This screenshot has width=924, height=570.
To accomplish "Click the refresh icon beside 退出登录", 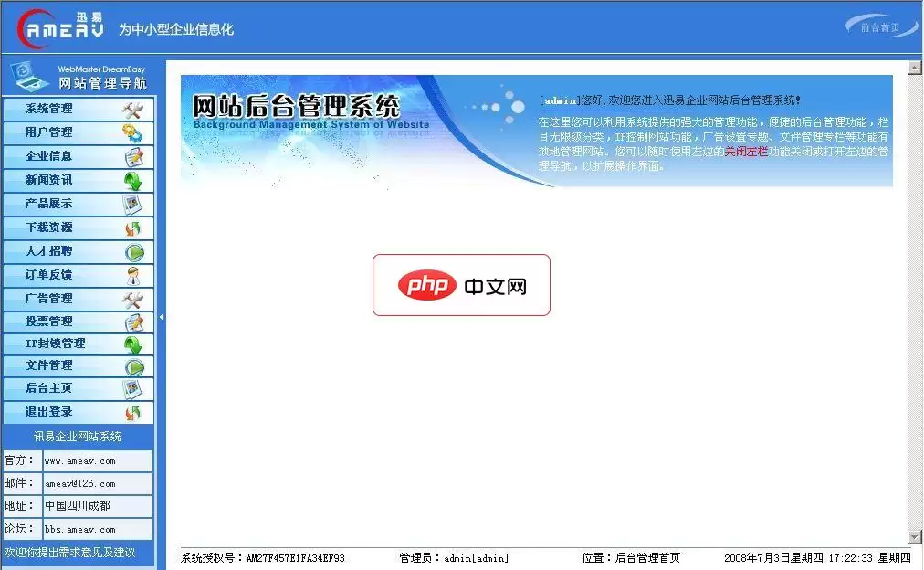I will (x=133, y=413).
